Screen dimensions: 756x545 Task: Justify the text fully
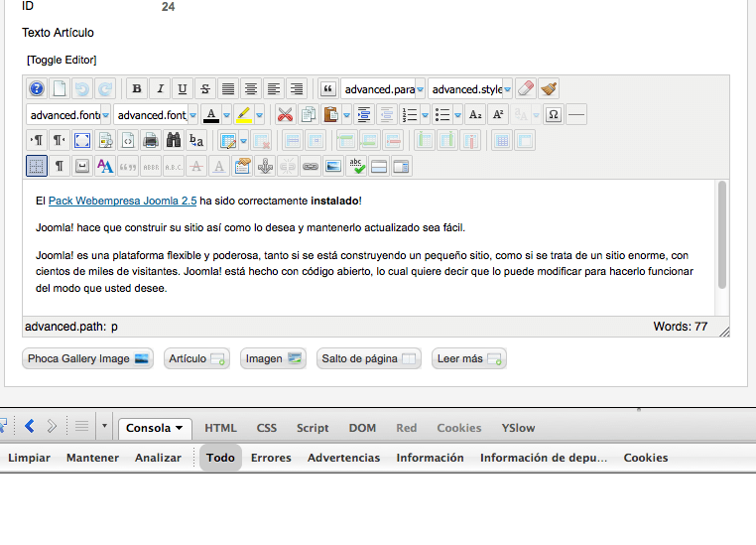coord(228,88)
